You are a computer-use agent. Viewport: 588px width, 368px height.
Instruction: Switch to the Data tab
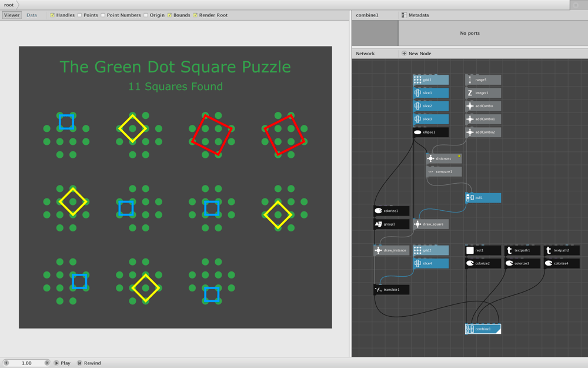[x=32, y=15]
